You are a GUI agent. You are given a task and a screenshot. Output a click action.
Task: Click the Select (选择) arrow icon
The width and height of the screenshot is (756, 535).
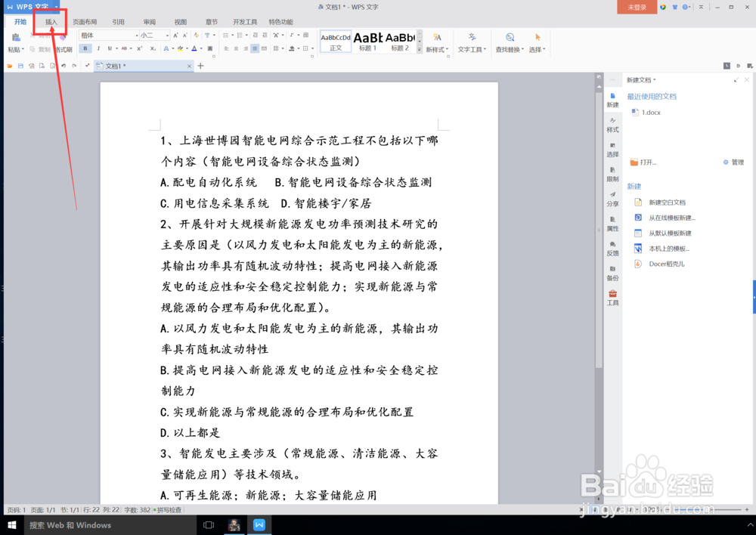(538, 38)
